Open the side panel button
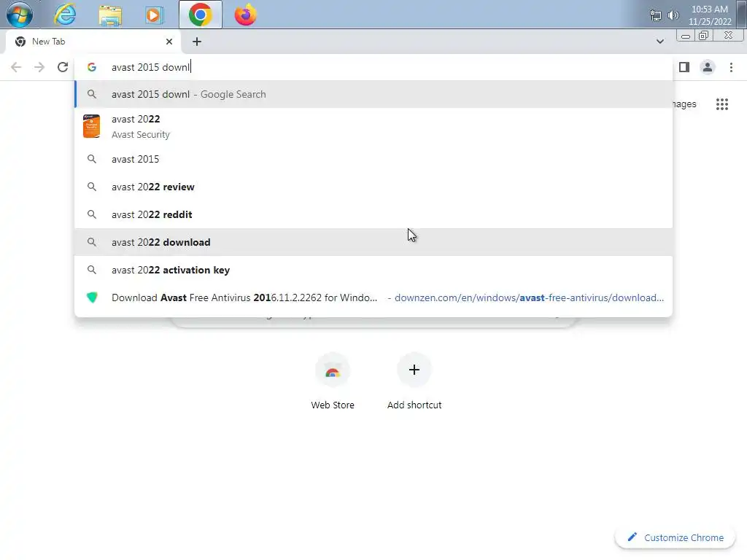747x560 pixels. [x=684, y=67]
